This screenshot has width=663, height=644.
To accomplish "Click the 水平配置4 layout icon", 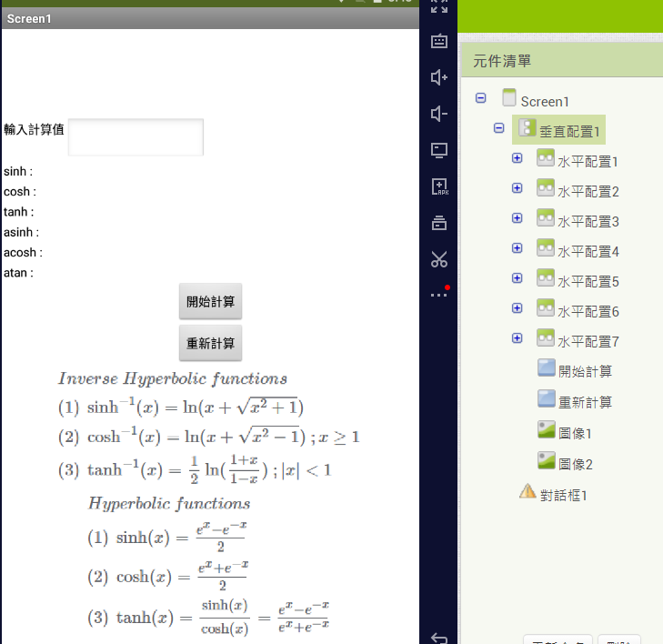I will tap(546, 247).
